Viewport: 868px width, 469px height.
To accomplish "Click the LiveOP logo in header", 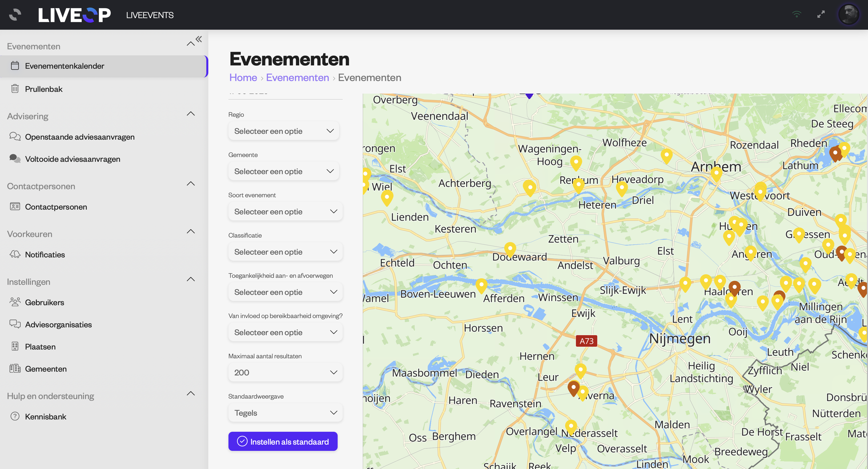I will tap(74, 15).
